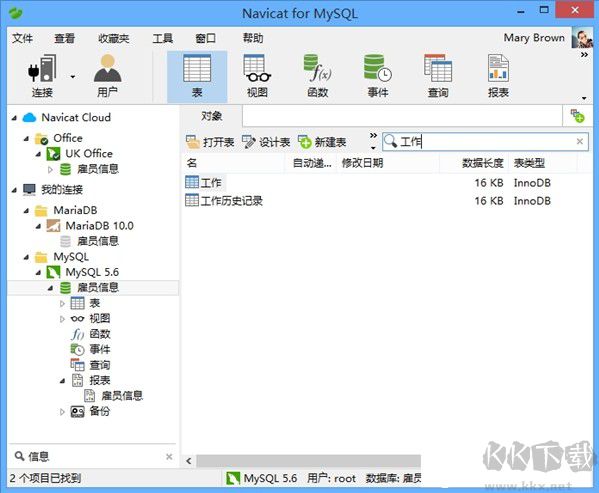Open the 查询 query toolbar button
Image resolution: width=599 pixels, height=493 pixels.
(438, 76)
